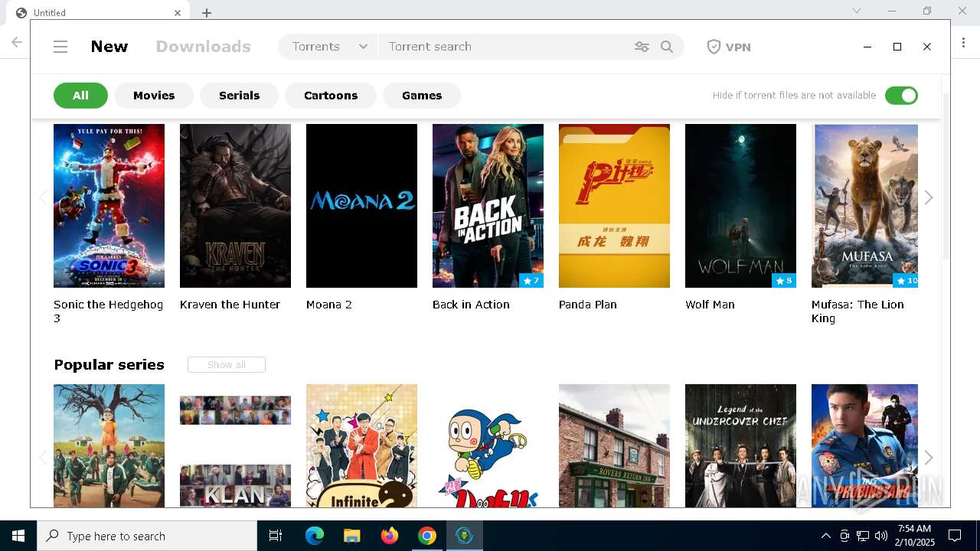980x551 pixels.
Task: Open the volume control icon
Action: point(881,536)
